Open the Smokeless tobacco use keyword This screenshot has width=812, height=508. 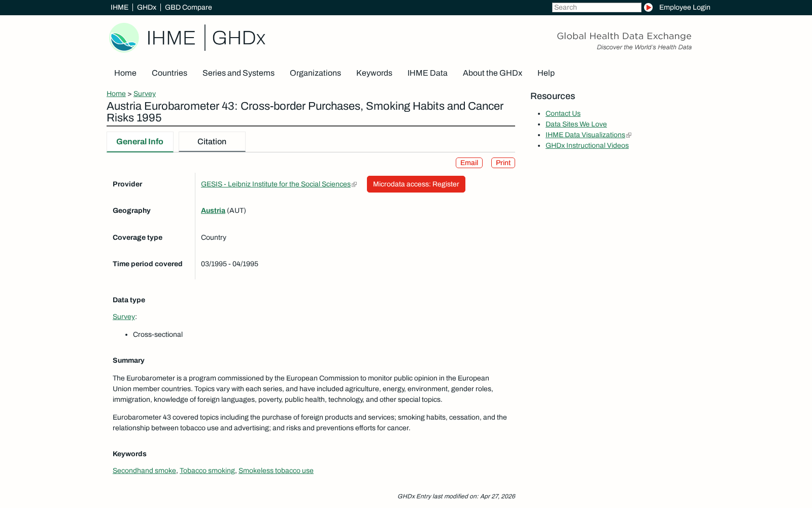[276, 470]
